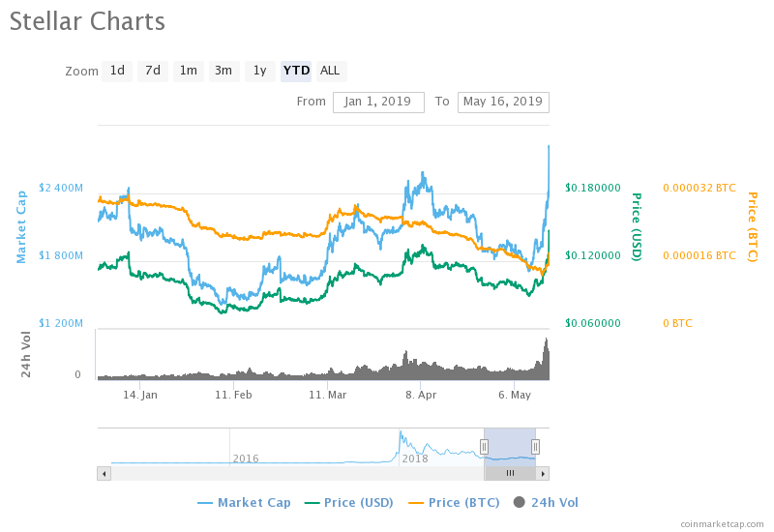The width and height of the screenshot is (774, 532).
Task: Toggle the 24h Vol series in legend
Action: click(546, 503)
